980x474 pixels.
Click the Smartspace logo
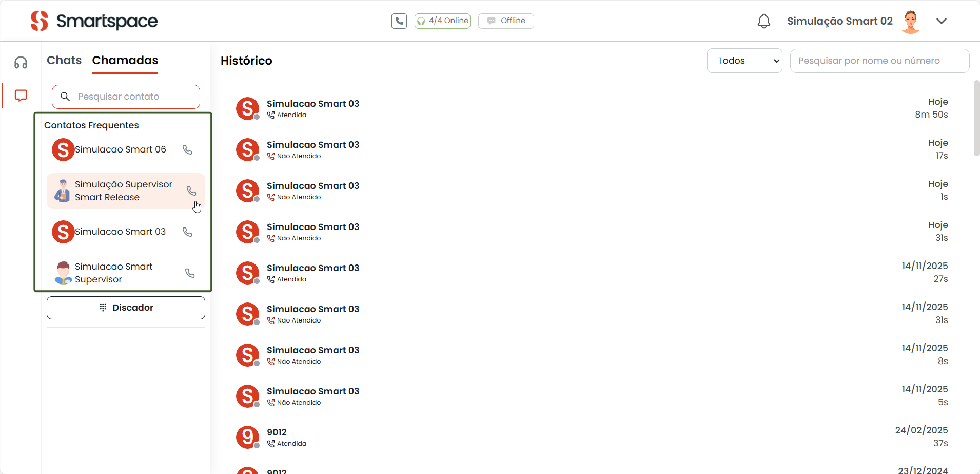coord(94,21)
